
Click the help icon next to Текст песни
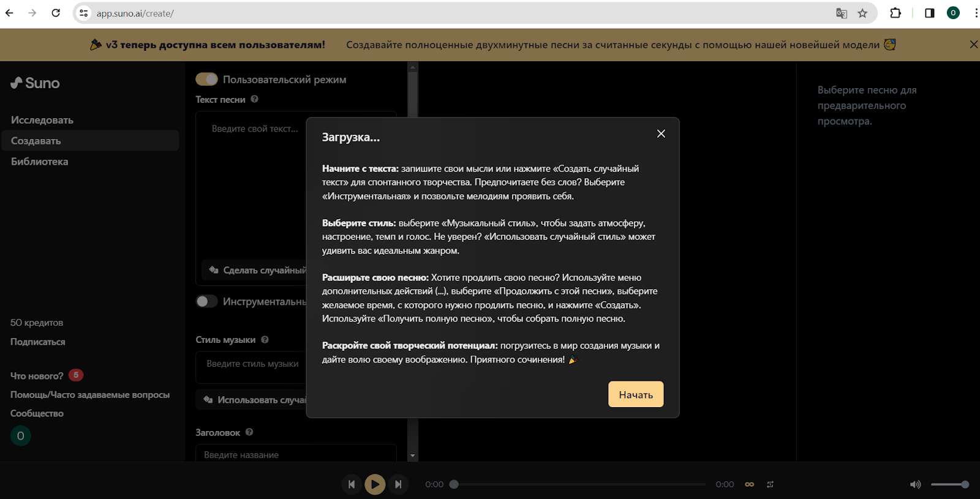pyautogui.click(x=254, y=99)
